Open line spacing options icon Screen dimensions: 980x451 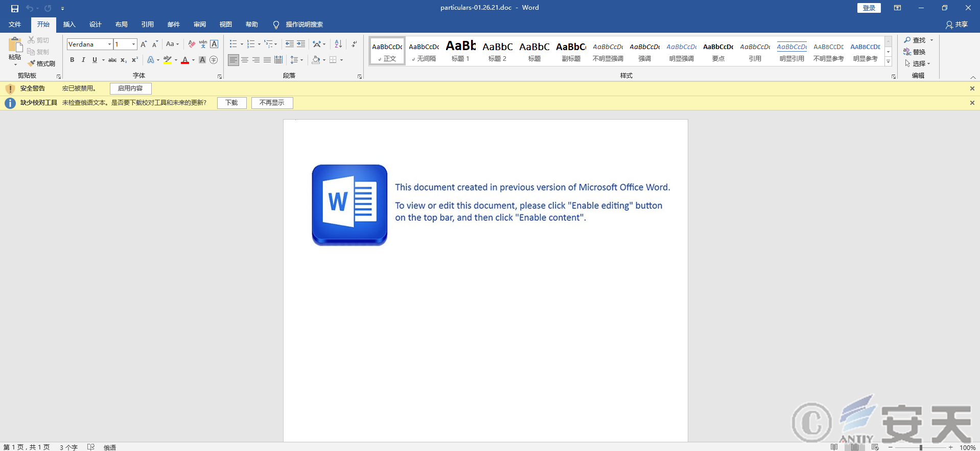294,60
